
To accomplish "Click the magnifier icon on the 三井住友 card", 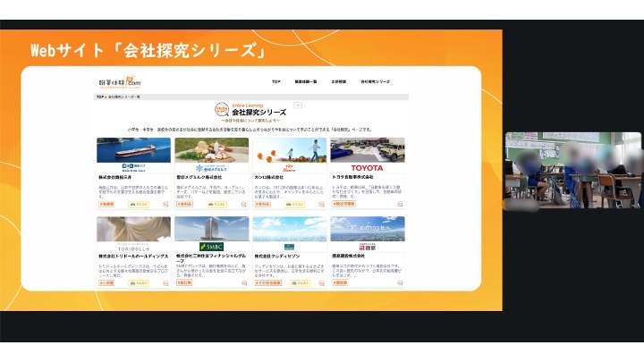I will tap(243, 282).
